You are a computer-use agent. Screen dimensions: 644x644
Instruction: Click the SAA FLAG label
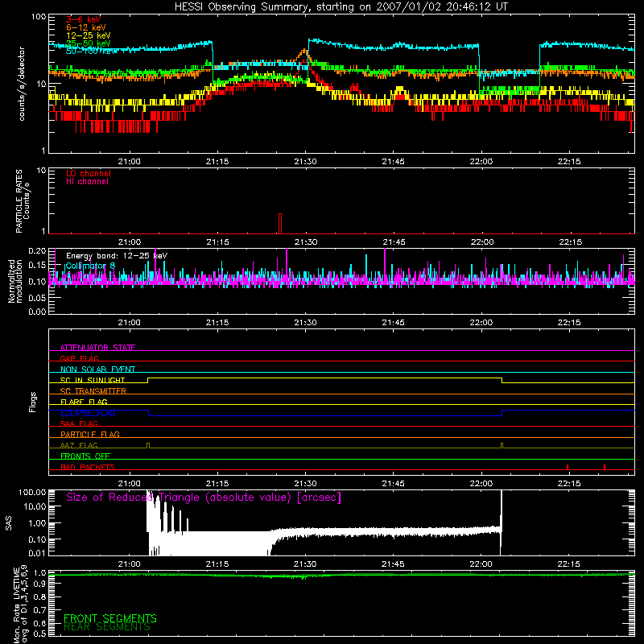click(79, 423)
